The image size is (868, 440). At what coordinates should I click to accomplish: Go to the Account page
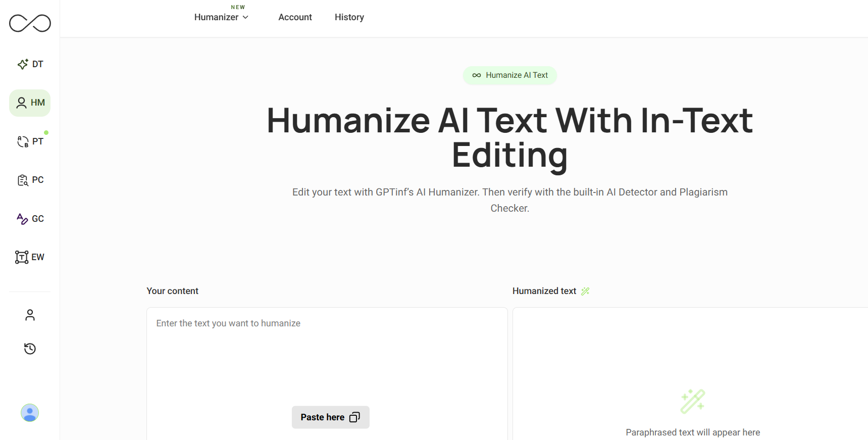click(295, 17)
